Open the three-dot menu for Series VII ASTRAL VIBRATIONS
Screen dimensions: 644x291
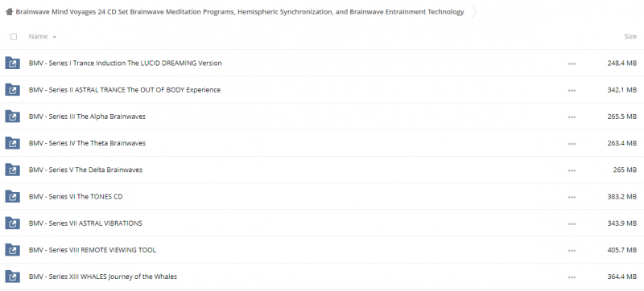[572, 223]
